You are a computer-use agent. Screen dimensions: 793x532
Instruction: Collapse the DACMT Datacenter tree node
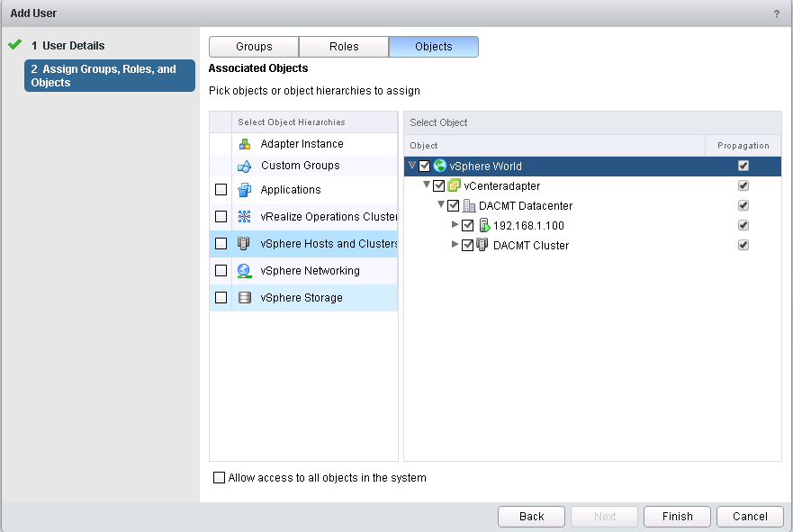click(x=441, y=204)
